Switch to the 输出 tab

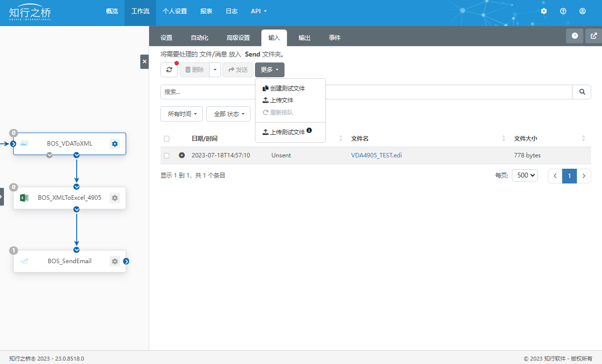click(x=304, y=38)
